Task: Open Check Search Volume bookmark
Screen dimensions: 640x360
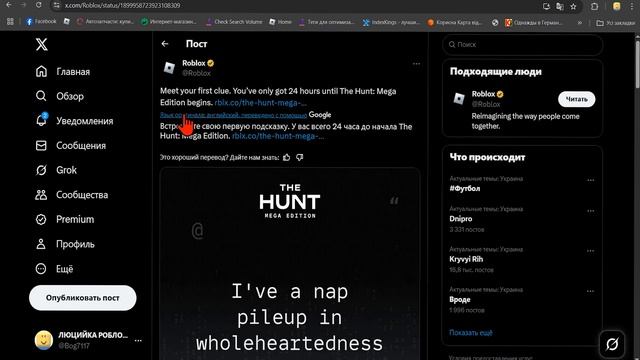Action: pyautogui.click(x=234, y=22)
